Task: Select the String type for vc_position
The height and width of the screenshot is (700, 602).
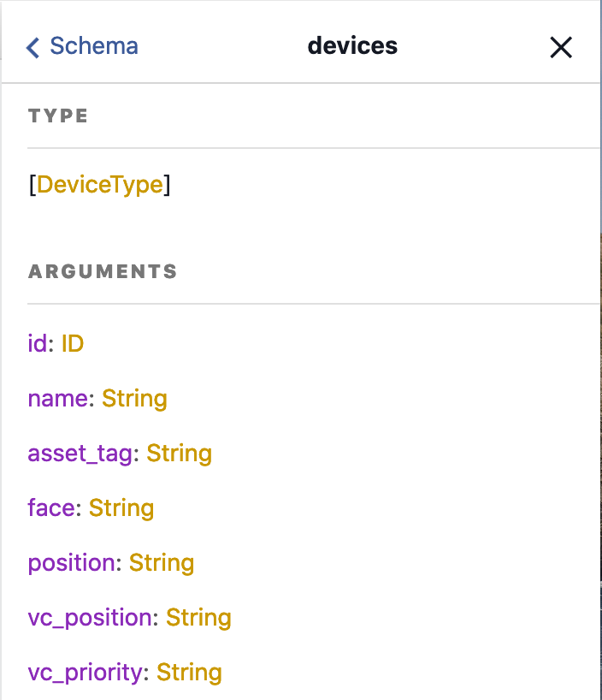Action: pos(198,617)
